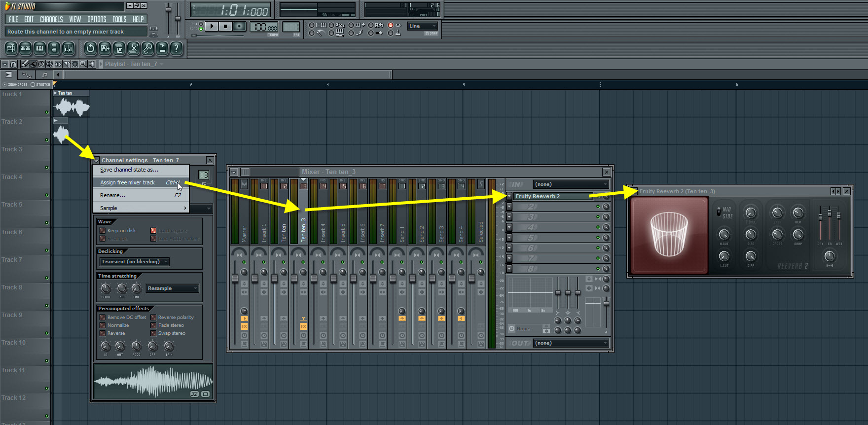Select the playlist slip tool
868x425 pixels.
tap(58, 64)
